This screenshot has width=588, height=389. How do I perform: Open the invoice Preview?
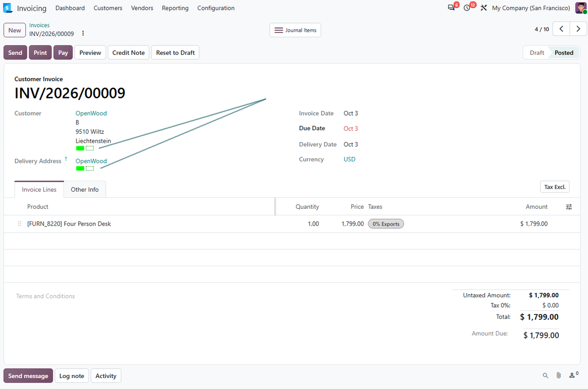[90, 53]
